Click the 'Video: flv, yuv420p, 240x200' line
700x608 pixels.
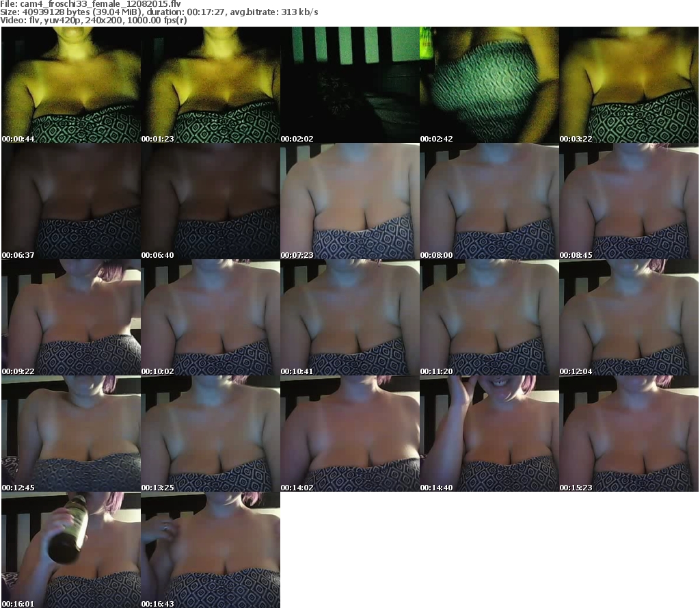click(x=93, y=20)
